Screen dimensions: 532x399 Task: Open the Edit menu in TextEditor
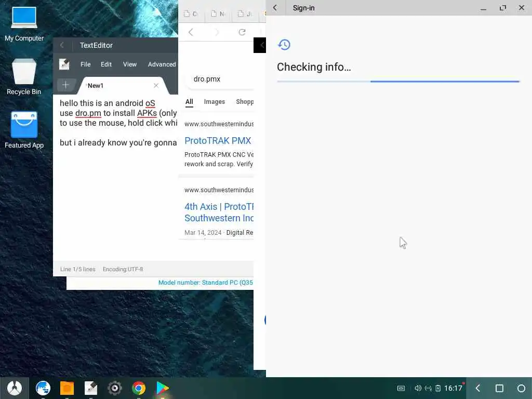tap(106, 64)
